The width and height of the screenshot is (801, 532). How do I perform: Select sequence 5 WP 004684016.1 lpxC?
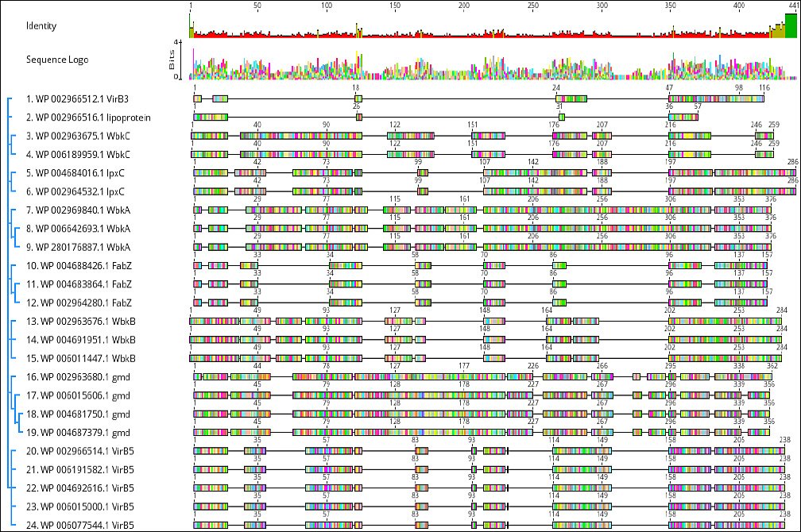75,173
